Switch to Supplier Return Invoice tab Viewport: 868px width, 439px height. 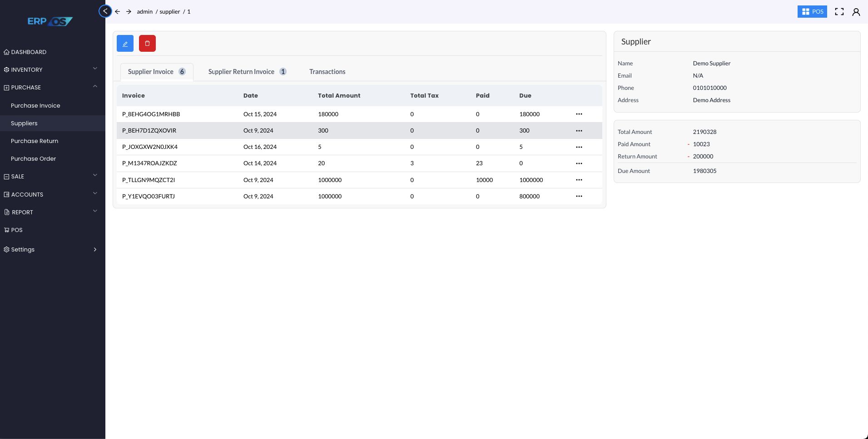coord(247,72)
